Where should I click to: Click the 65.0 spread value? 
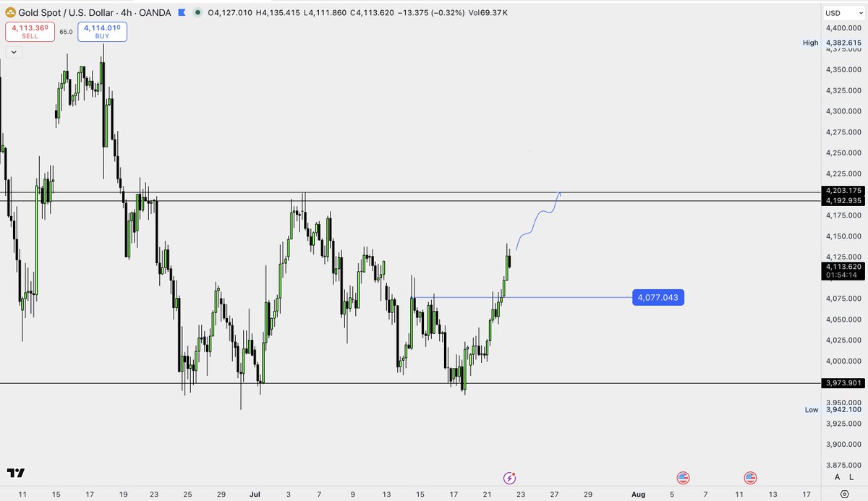coord(66,32)
